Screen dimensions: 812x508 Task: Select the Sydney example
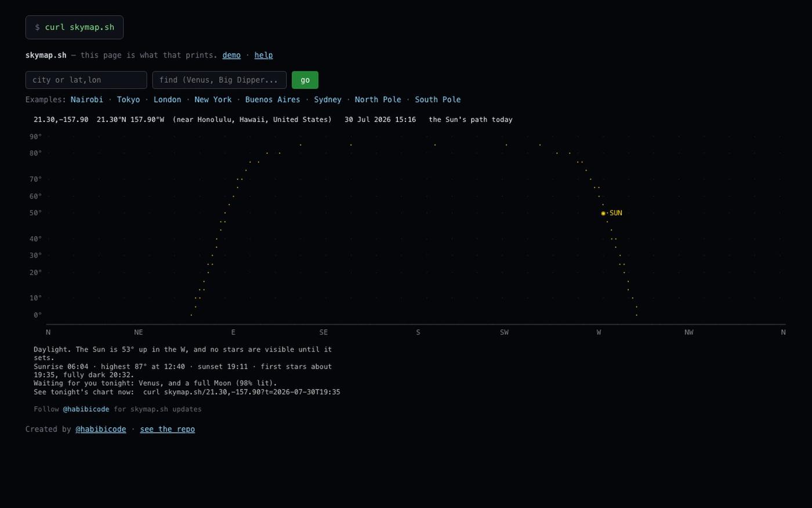328,99
